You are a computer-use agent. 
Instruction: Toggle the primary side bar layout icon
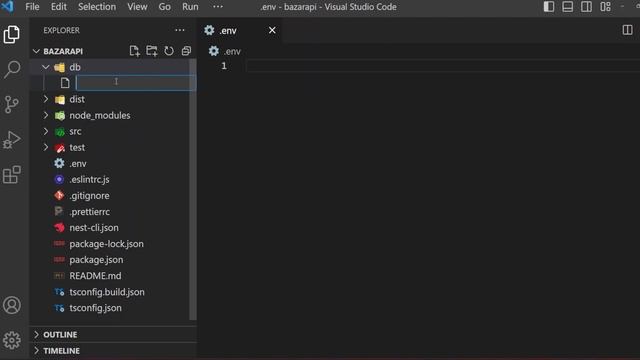[x=549, y=7]
